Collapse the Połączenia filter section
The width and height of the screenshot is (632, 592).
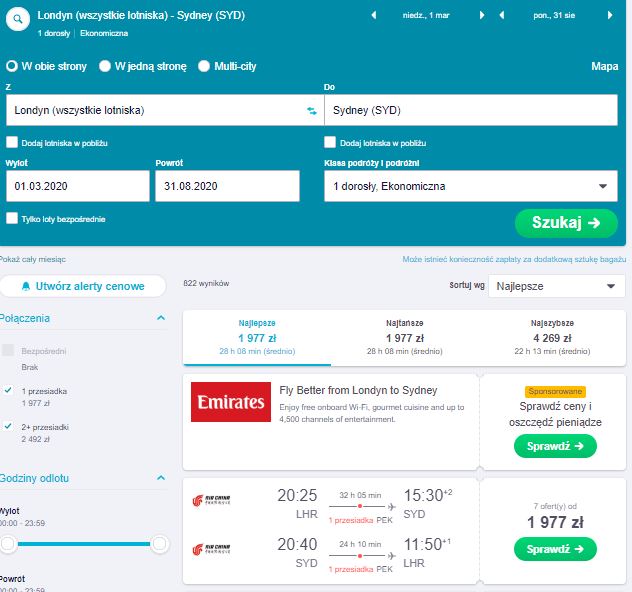point(161,318)
